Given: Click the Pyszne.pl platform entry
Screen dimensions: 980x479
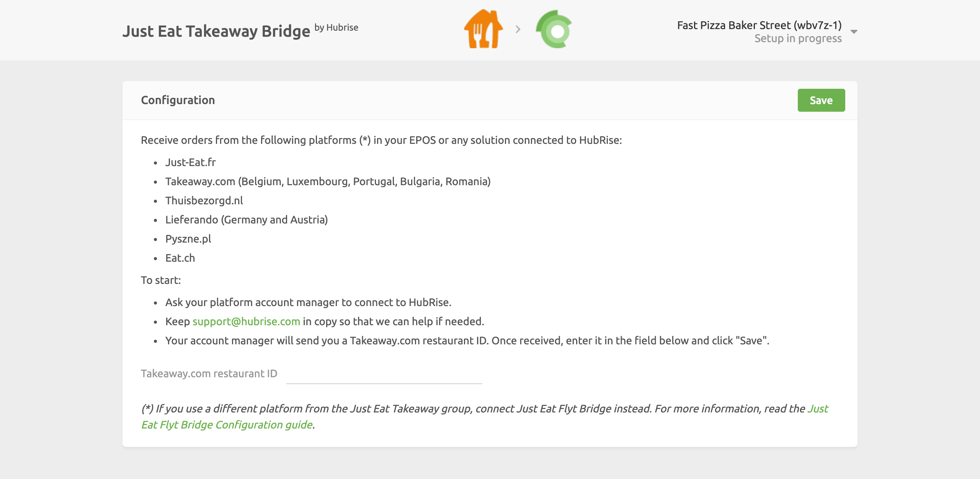Looking at the screenshot, I should pos(188,239).
